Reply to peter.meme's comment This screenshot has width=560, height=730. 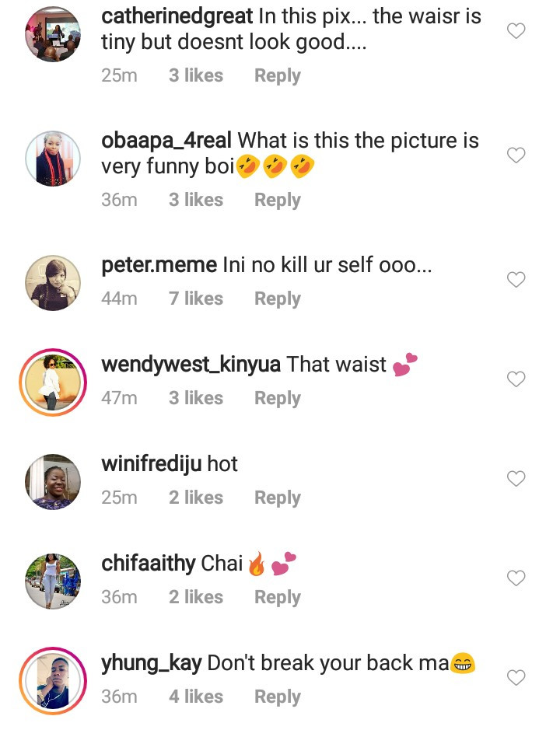click(277, 299)
